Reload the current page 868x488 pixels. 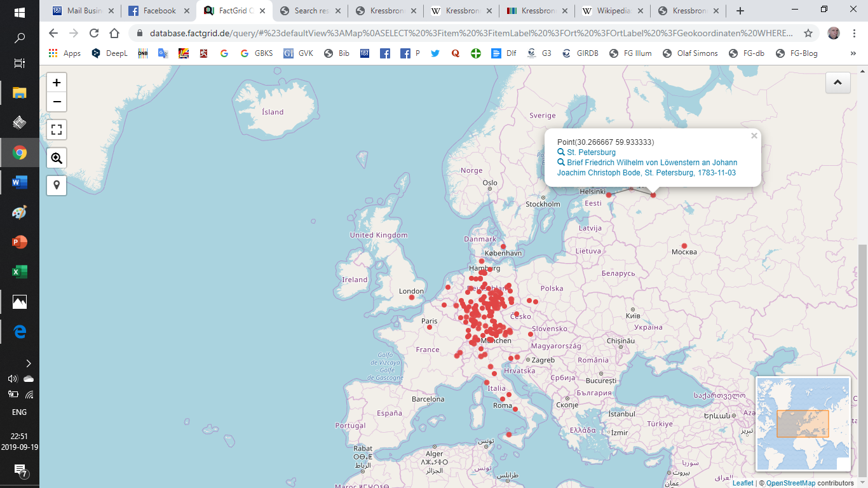[94, 33]
